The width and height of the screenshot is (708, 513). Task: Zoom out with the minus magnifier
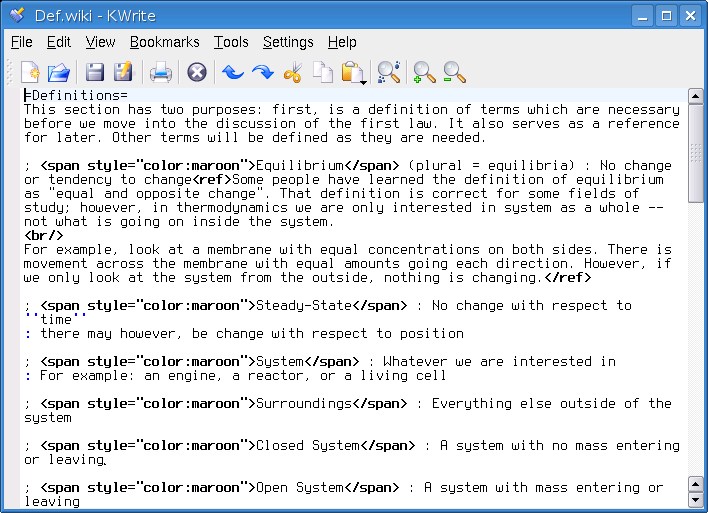[x=454, y=72]
